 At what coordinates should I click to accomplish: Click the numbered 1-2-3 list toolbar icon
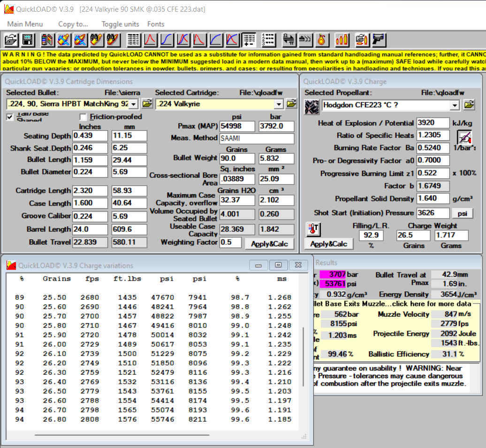pyautogui.click(x=268, y=40)
